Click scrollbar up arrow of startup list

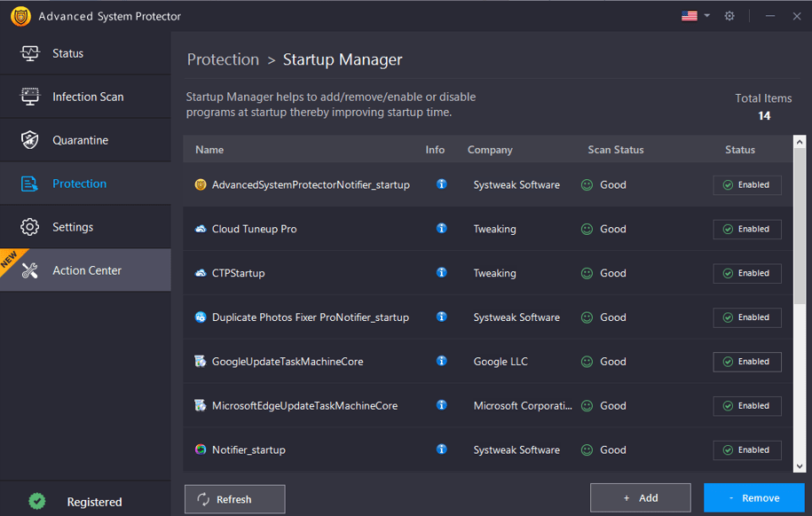coord(799,142)
